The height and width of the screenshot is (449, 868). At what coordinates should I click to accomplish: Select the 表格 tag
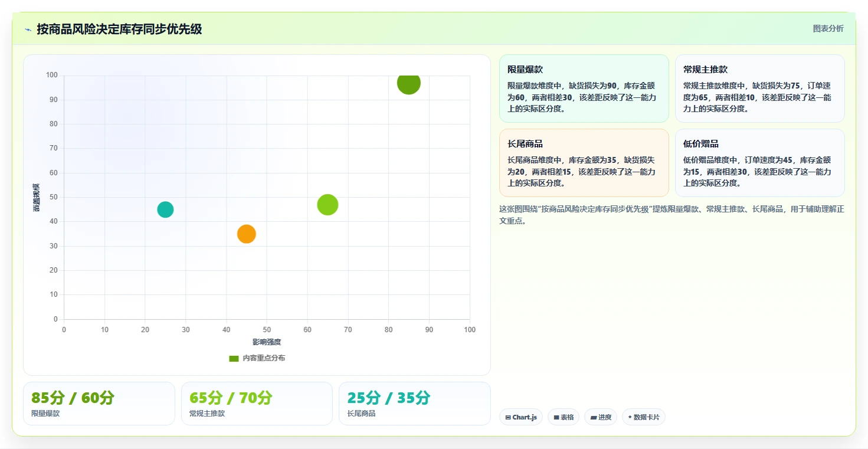[564, 417]
